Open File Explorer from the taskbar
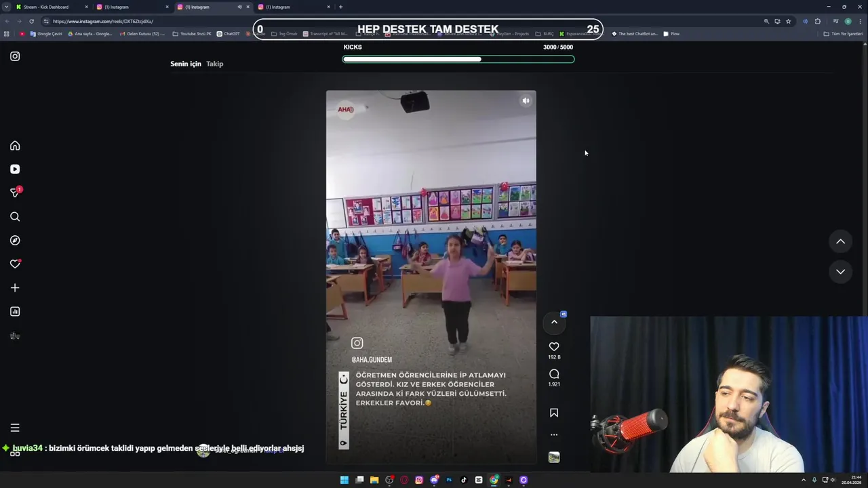The width and height of the screenshot is (868, 488). tap(374, 480)
